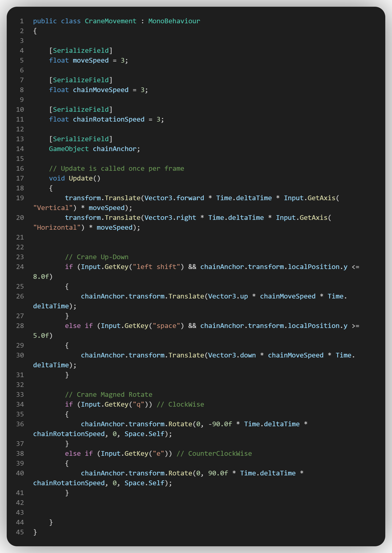Screen dimensions: 392x553
Task: Click "chainAnchor;" on line 14
Action: point(117,149)
